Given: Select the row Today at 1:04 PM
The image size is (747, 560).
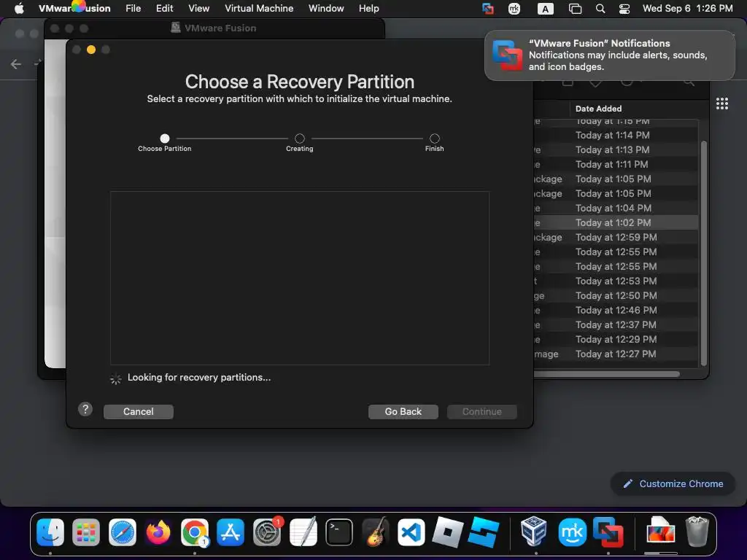Looking at the screenshot, I should [616, 208].
